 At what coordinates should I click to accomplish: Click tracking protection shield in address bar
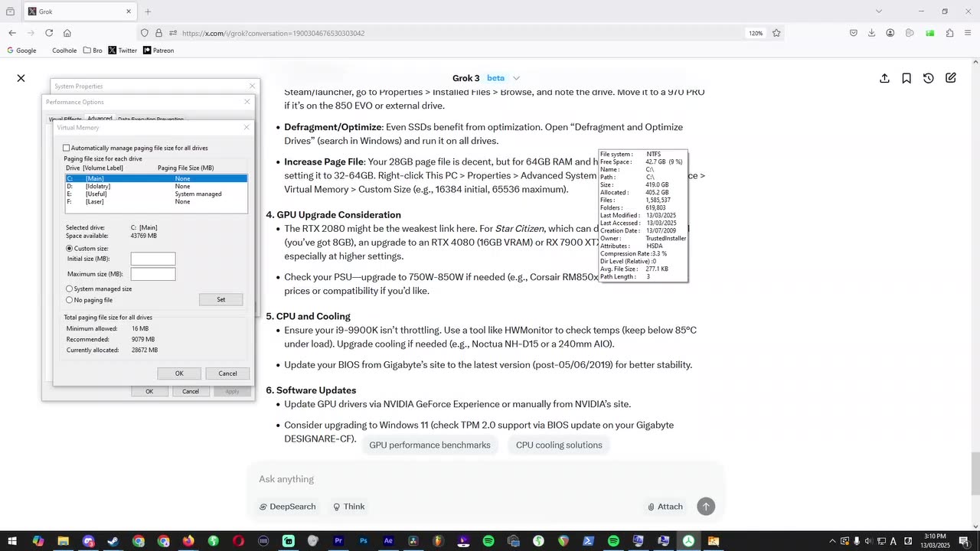point(145,33)
